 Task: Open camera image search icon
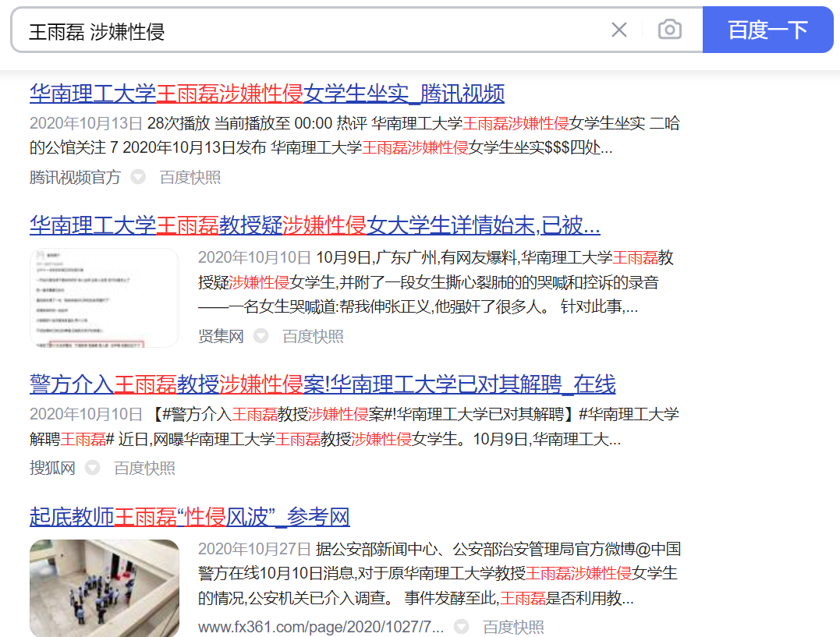tap(670, 30)
